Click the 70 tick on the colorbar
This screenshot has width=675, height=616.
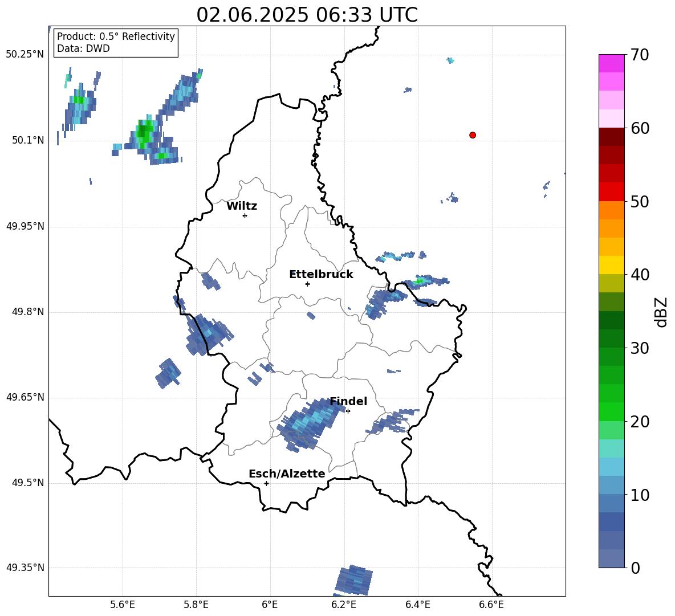pyautogui.click(x=640, y=55)
